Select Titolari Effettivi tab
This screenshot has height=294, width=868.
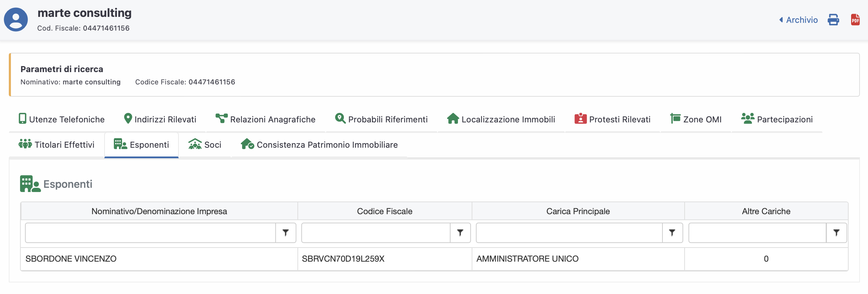57,145
